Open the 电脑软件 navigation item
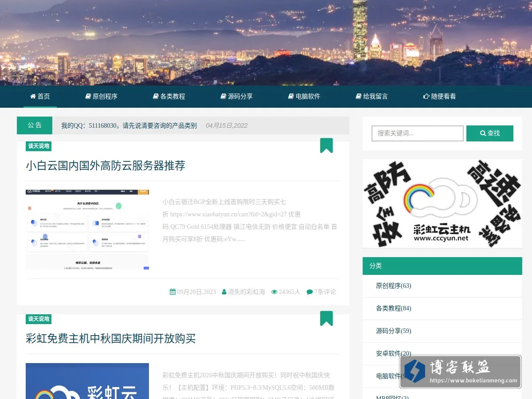The height and width of the screenshot is (399, 532). [304, 96]
